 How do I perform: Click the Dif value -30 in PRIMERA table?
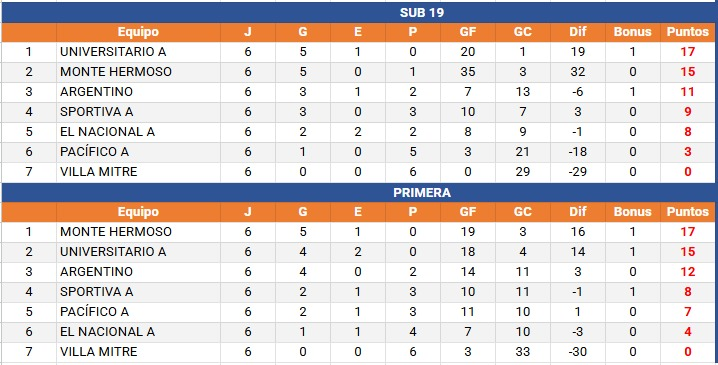[x=578, y=352]
